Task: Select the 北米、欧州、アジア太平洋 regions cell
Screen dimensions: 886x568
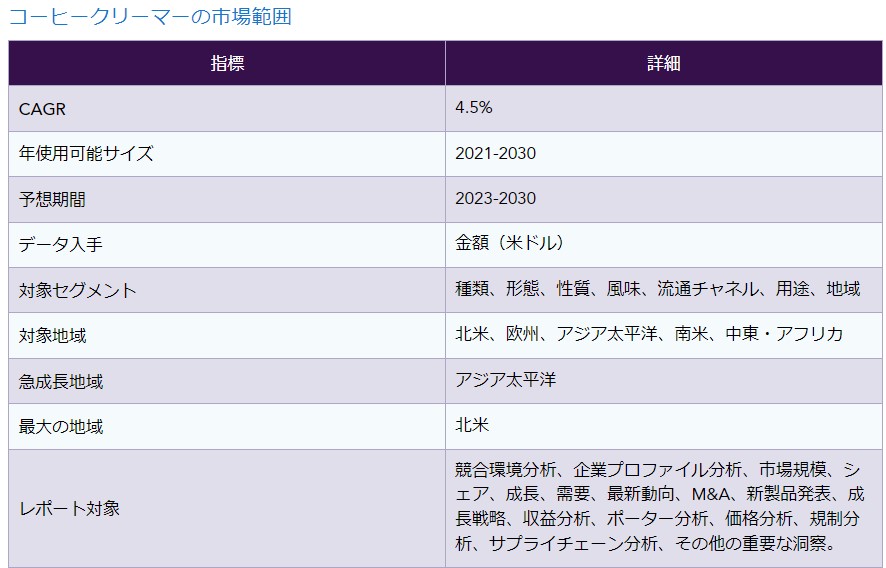Action: tap(664, 336)
